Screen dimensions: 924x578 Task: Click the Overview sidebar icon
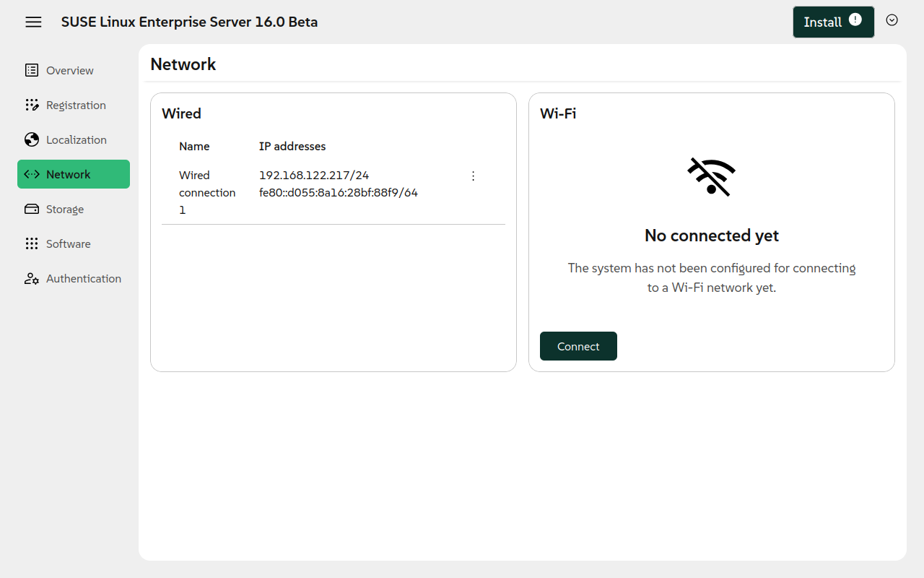click(x=31, y=70)
